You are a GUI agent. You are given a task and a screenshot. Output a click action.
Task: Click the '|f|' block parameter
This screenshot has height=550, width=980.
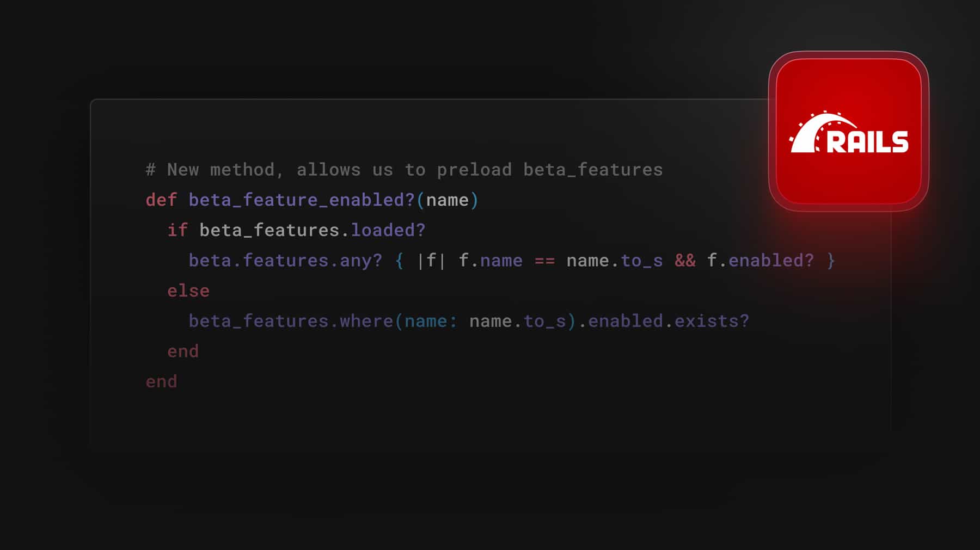(x=431, y=261)
